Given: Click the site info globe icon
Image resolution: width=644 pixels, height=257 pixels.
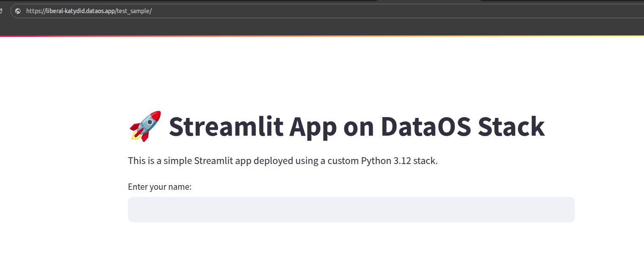Looking at the screenshot, I should pos(18,11).
